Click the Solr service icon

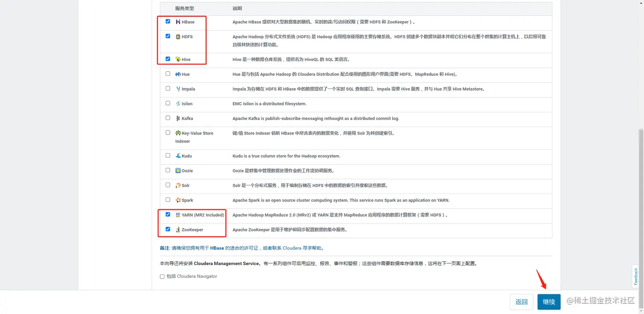pos(178,186)
